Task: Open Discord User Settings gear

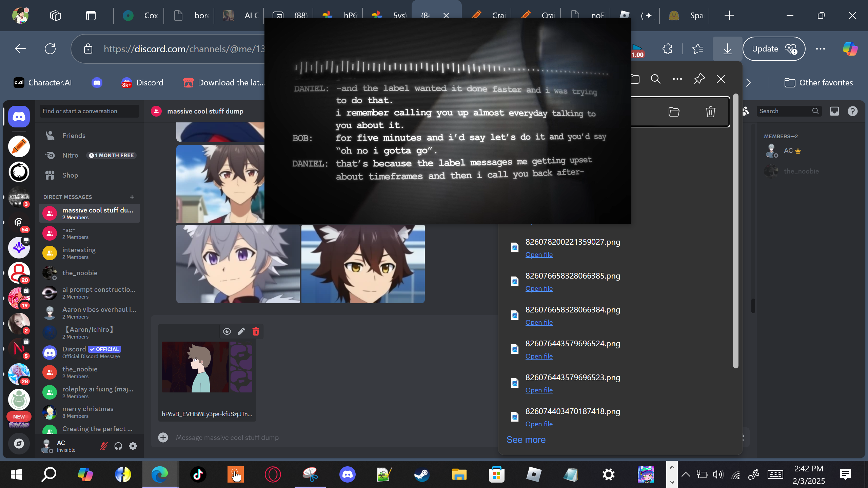Action: 133,446
